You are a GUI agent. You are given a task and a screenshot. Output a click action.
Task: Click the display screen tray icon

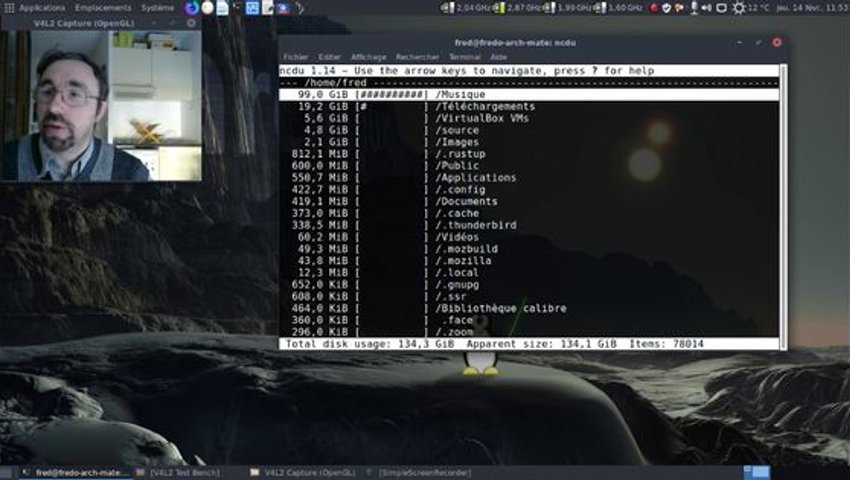point(722,8)
